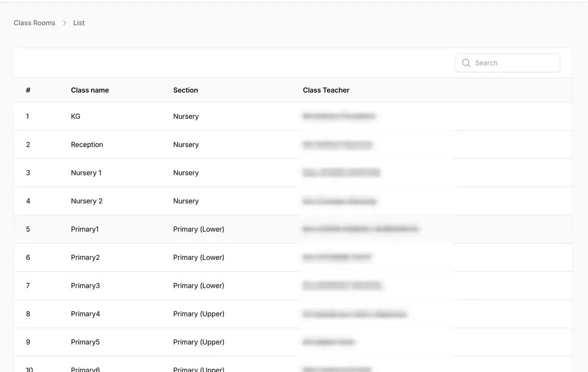
Task: Select the Primary2 class name
Action: click(85, 257)
